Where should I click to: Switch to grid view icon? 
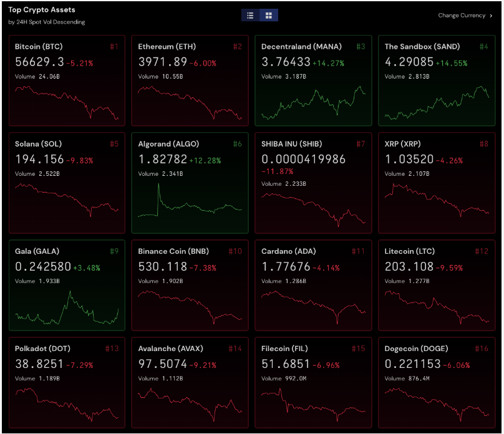coord(269,15)
